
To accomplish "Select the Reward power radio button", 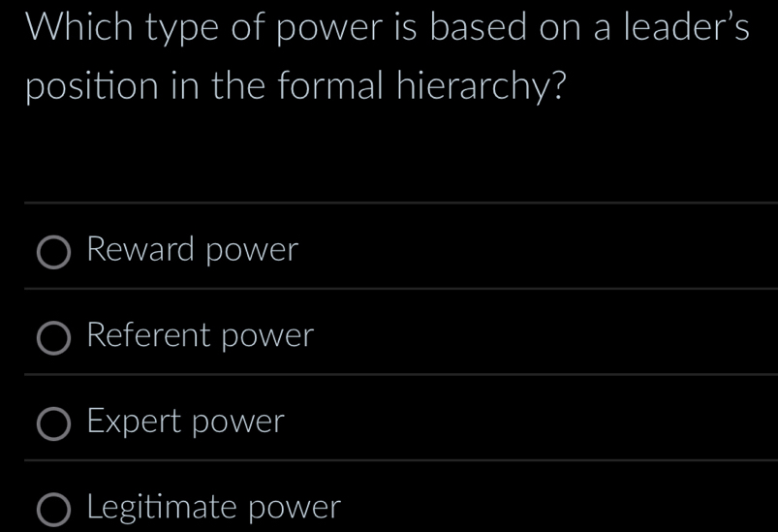I will coord(54,253).
